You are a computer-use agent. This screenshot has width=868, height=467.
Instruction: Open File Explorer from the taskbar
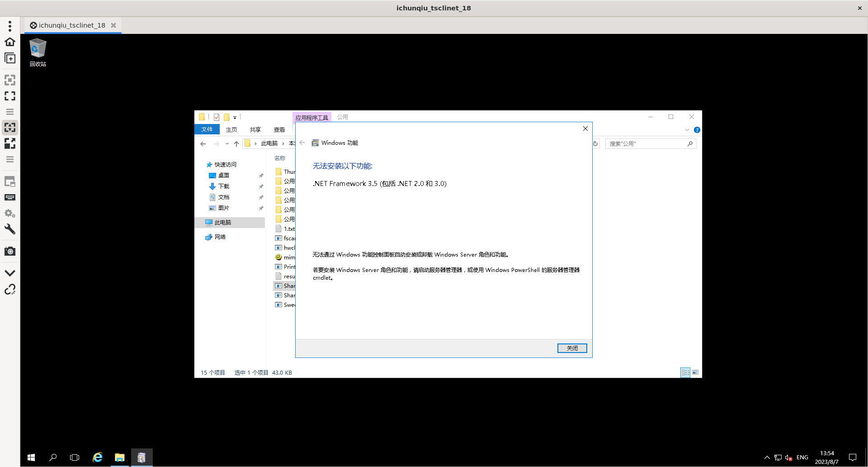point(119,457)
